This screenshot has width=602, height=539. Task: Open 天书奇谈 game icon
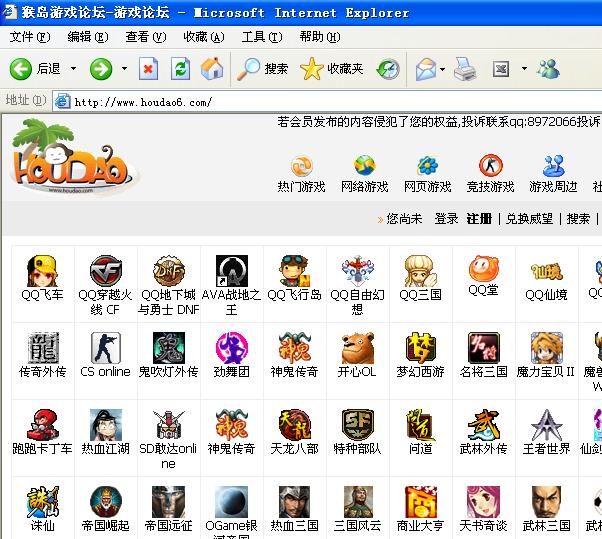tap(483, 501)
